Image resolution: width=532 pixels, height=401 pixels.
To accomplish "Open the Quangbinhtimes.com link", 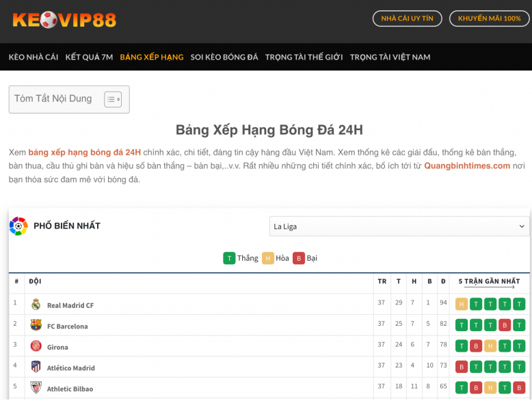I will coord(467,166).
